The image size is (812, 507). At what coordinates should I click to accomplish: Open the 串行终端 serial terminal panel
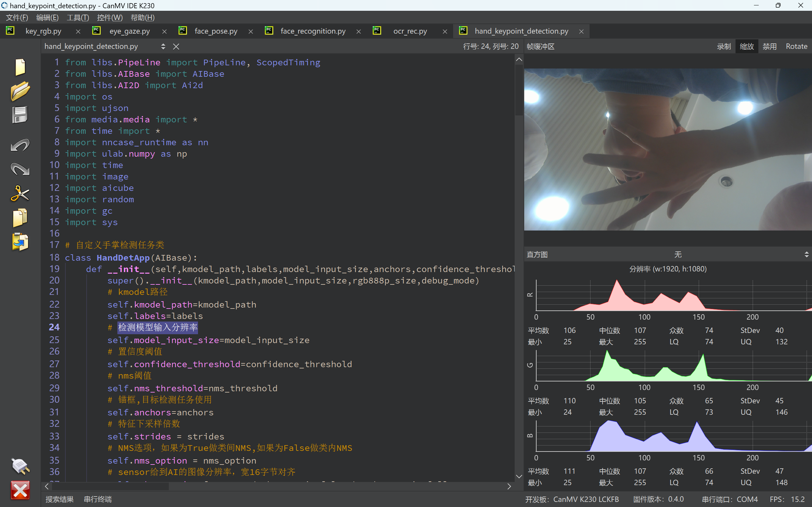coord(98,499)
